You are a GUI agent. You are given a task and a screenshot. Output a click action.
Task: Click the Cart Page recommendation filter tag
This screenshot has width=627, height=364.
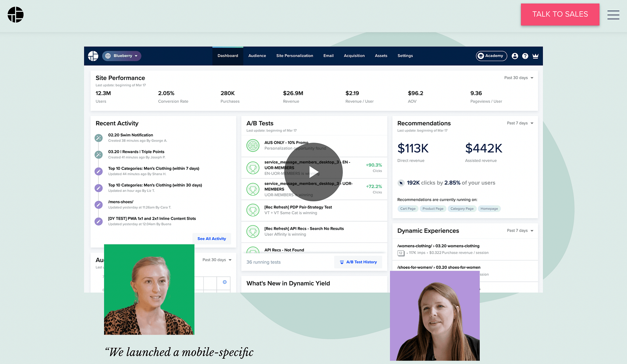tap(407, 208)
